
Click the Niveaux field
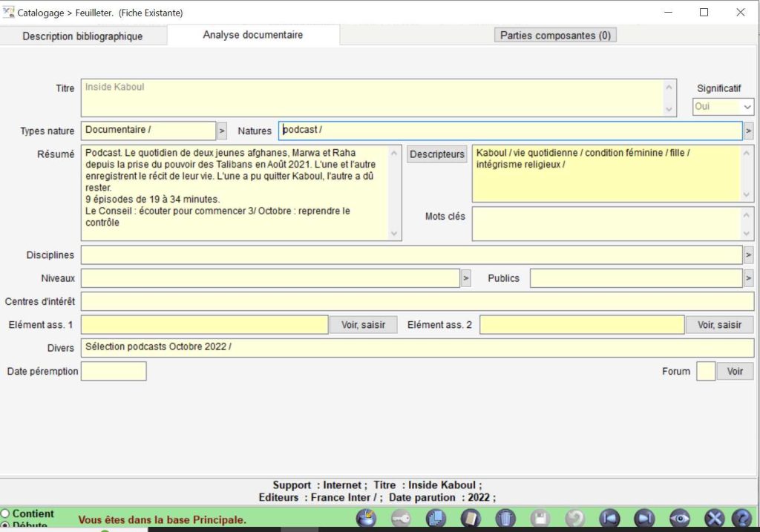pos(270,278)
